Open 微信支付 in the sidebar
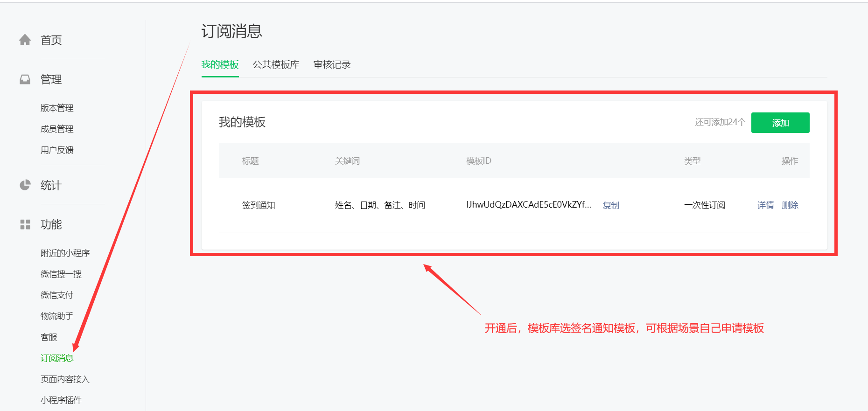Screen dimensions: 868x411 click(57, 295)
